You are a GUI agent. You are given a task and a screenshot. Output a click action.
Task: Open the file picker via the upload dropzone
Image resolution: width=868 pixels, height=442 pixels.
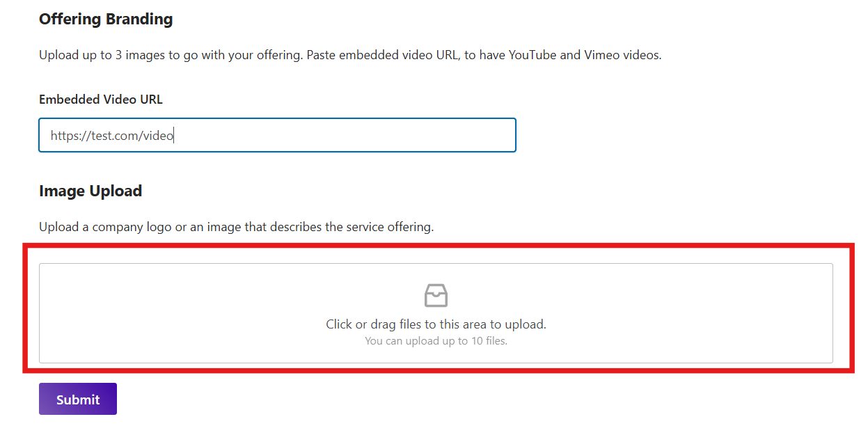point(436,313)
